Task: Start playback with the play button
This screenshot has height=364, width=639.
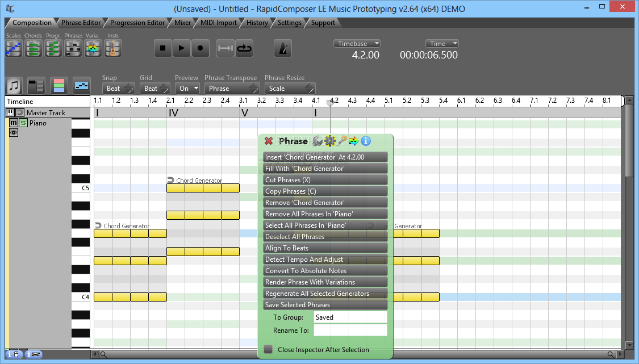Action: point(181,48)
